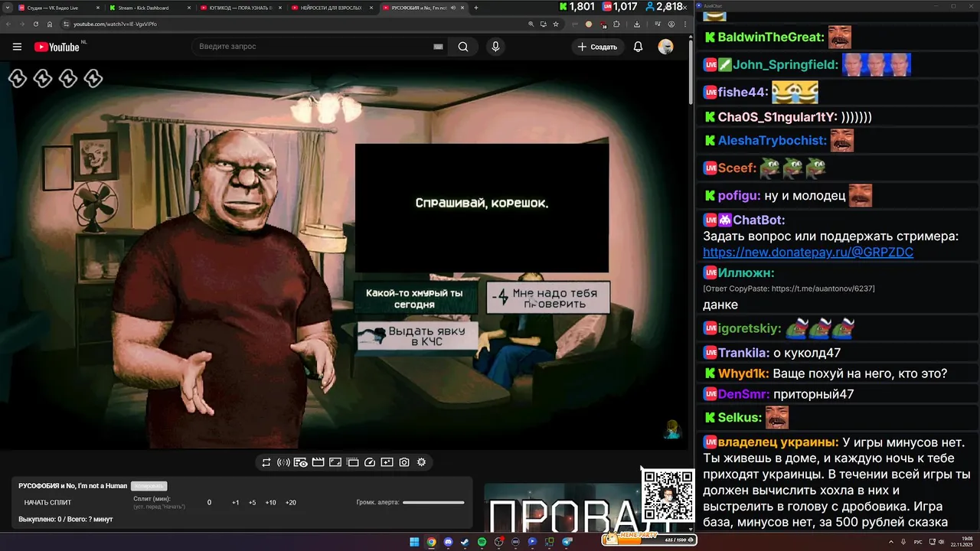Click the Выкуплено: 0 / Всего status text
The height and width of the screenshot is (551, 980).
click(x=66, y=520)
